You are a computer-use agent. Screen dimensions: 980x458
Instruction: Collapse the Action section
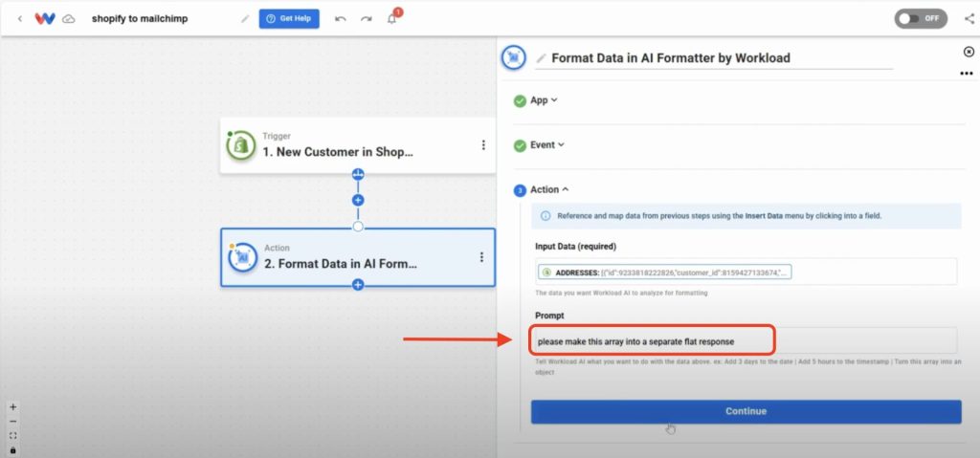tap(549, 189)
